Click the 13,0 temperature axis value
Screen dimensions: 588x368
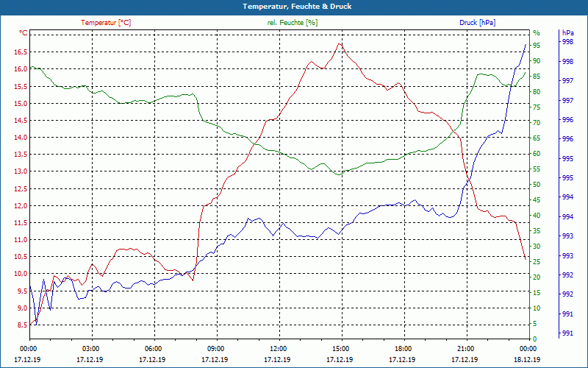[21, 171]
